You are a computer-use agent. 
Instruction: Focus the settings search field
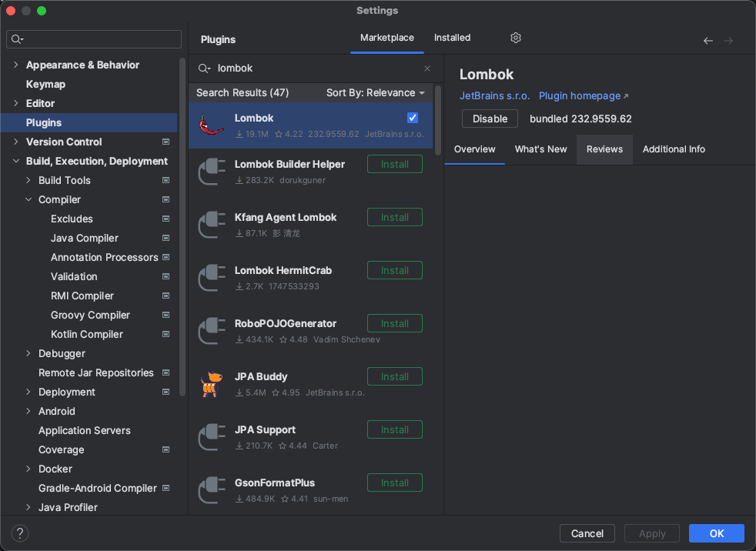coord(94,39)
